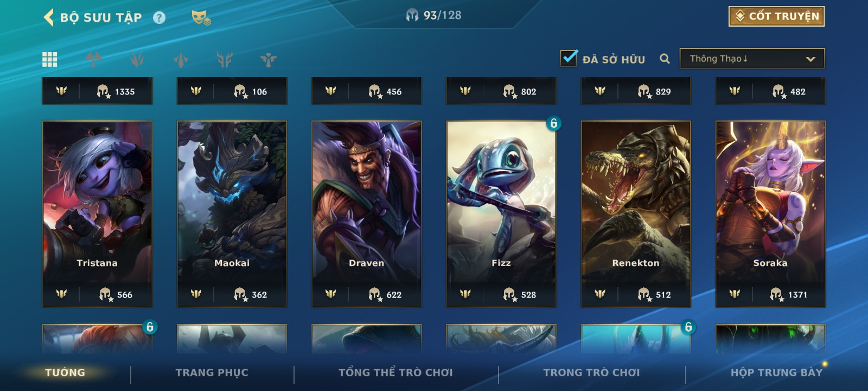The height and width of the screenshot is (391, 868).
Task: Open the search magnifier icon
Action: point(665,59)
